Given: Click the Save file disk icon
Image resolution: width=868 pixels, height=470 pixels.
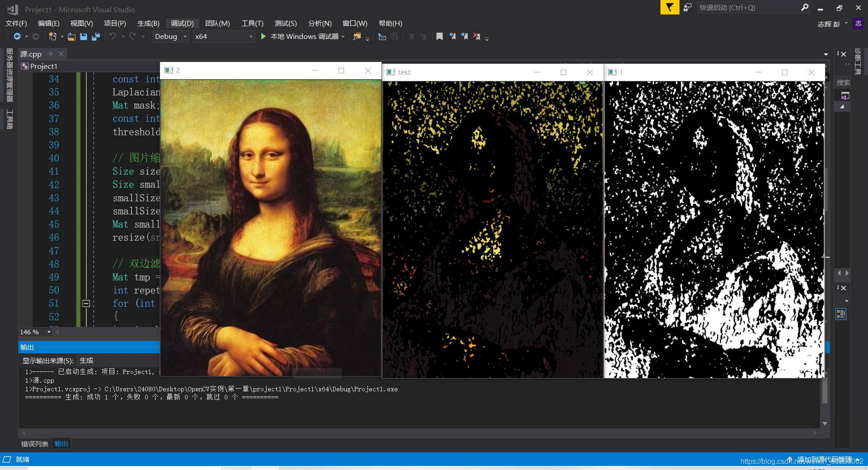Looking at the screenshot, I should 84,37.
